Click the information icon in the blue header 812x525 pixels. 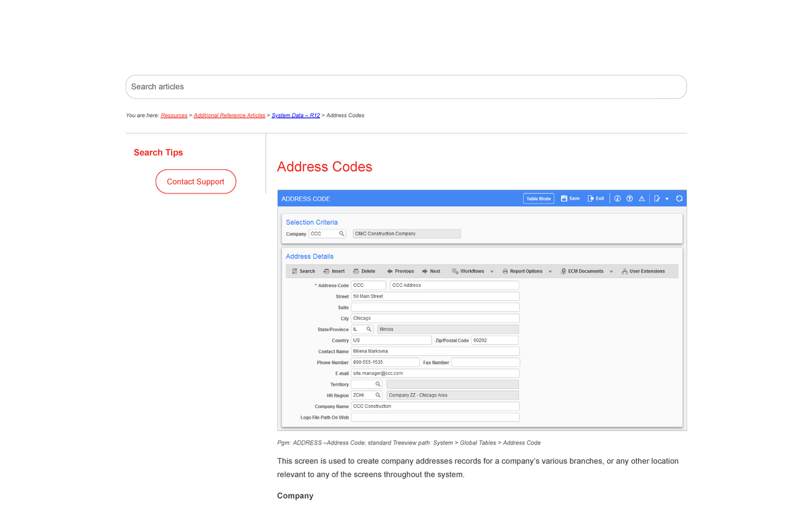point(617,198)
